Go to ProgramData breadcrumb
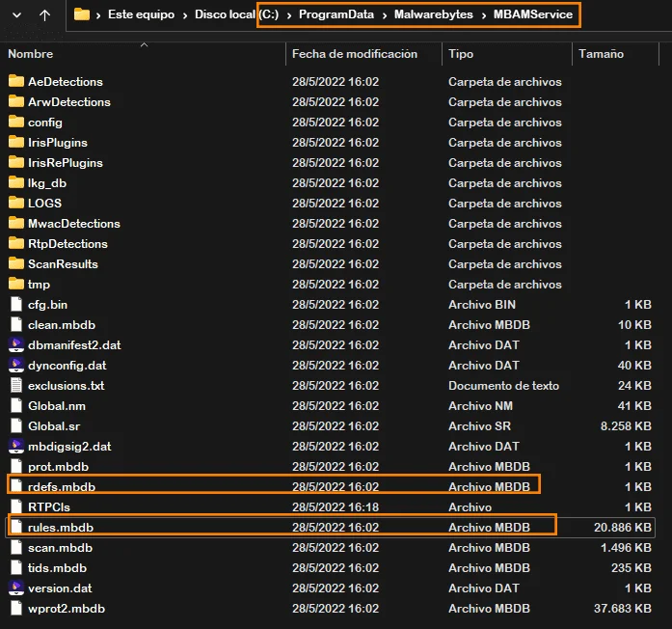The image size is (672, 629). pos(336,14)
